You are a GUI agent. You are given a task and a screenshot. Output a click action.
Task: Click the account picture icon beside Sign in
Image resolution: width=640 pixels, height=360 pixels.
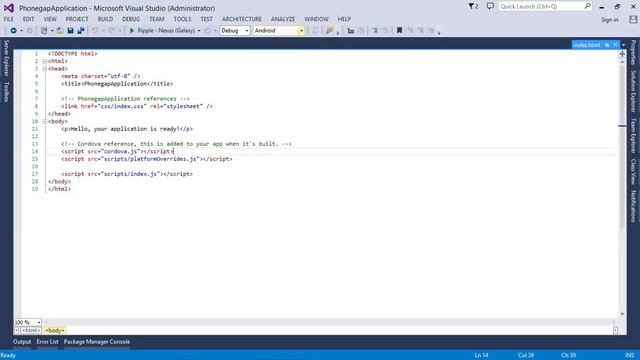[x=633, y=20]
